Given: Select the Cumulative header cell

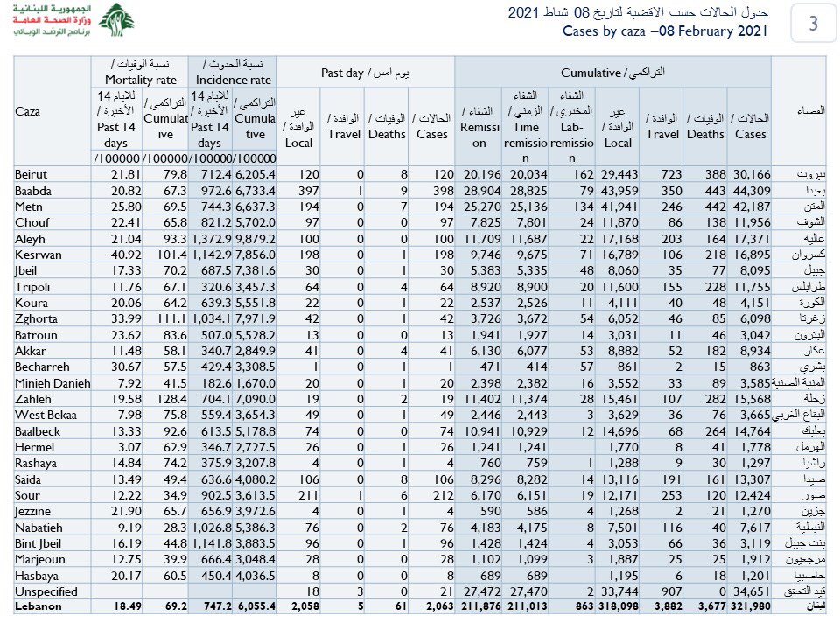Looking at the screenshot, I should click(613, 73).
